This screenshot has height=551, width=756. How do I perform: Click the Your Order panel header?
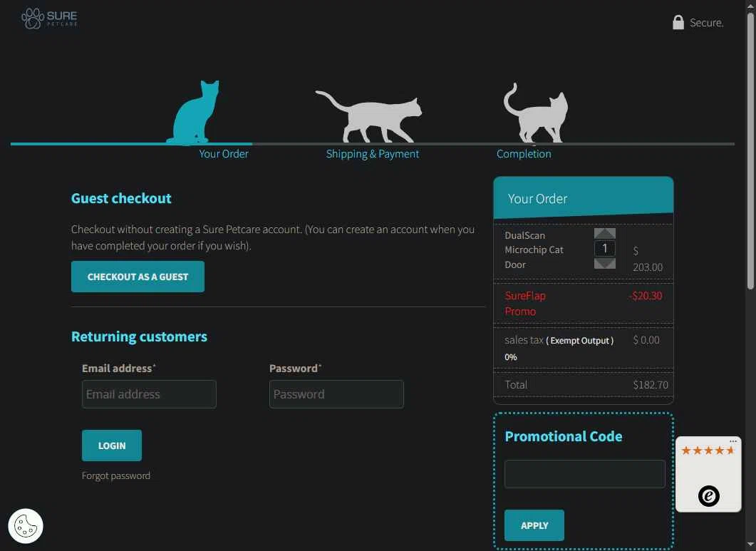point(584,198)
